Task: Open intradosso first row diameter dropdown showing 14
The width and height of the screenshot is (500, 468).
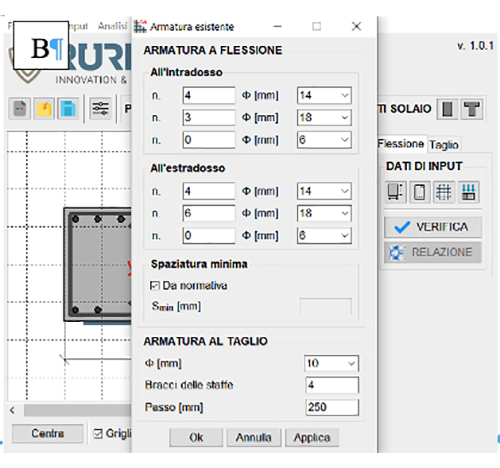Action: [324, 95]
